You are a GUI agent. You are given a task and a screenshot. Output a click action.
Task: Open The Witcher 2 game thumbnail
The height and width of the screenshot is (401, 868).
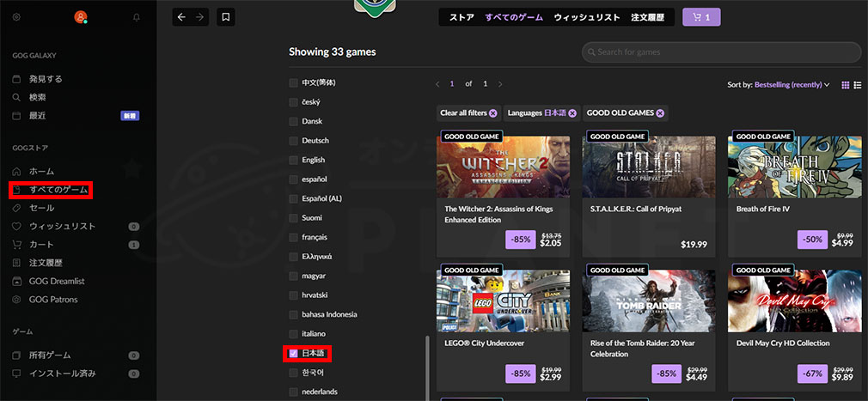point(504,167)
